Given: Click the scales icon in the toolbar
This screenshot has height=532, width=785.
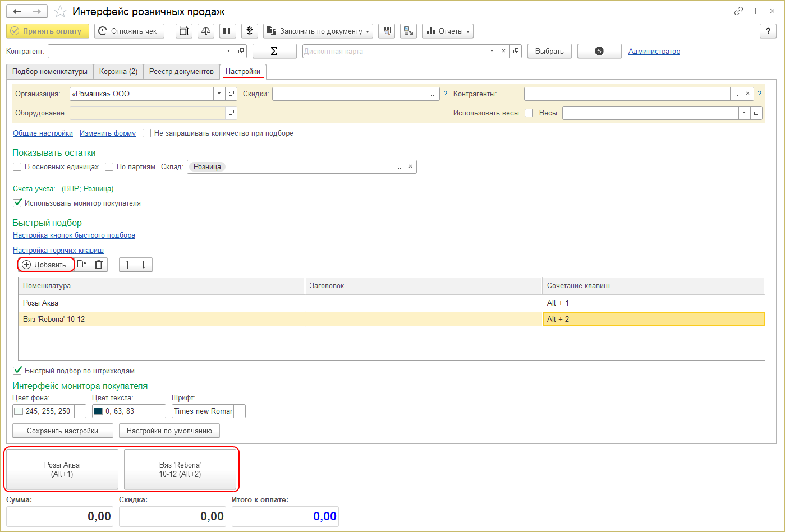Looking at the screenshot, I should pyautogui.click(x=206, y=31).
